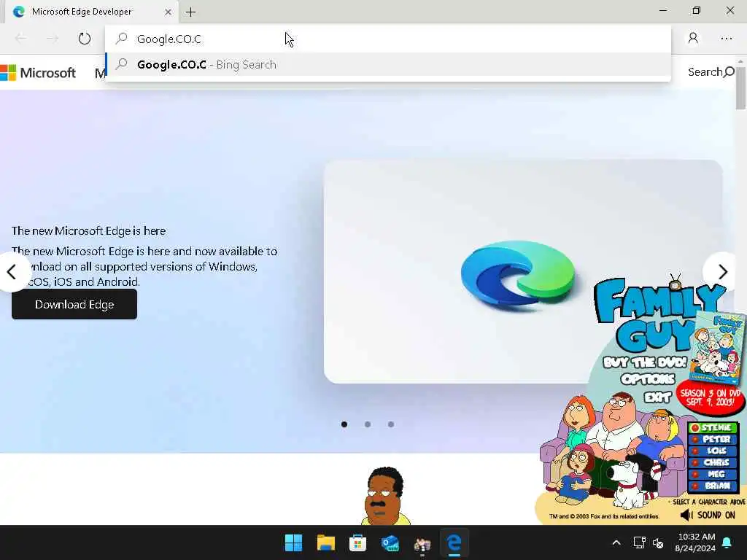Expand the hidden system tray icons chevron
Image resolution: width=747 pixels, height=560 pixels.
coord(616,542)
